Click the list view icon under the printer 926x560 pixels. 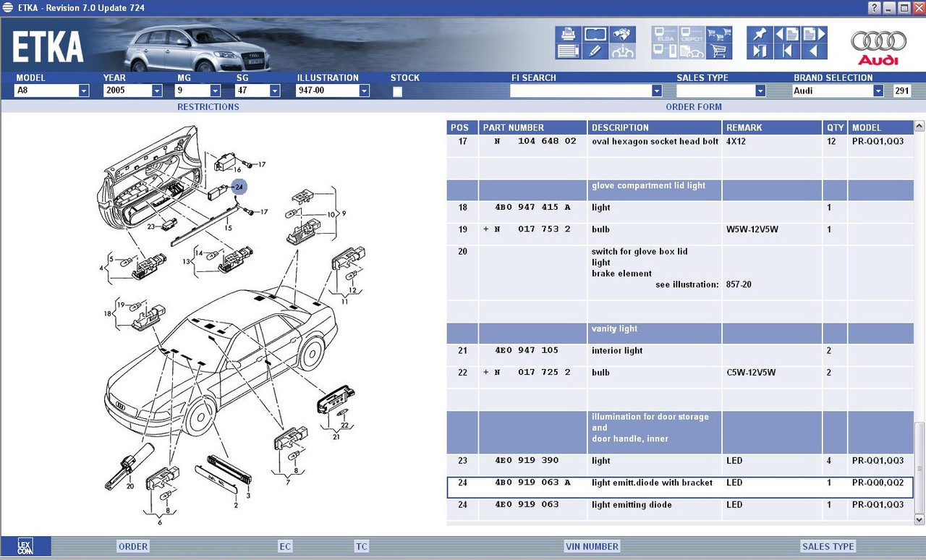click(569, 51)
